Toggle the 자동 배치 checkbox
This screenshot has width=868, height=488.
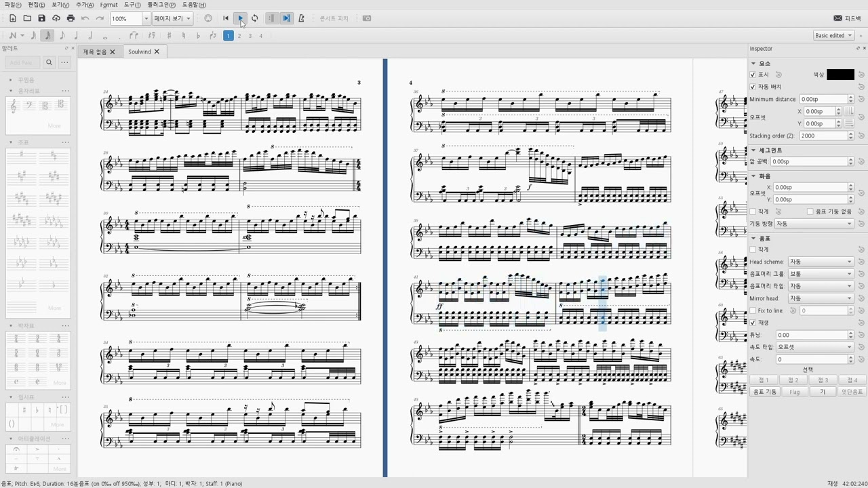point(753,87)
